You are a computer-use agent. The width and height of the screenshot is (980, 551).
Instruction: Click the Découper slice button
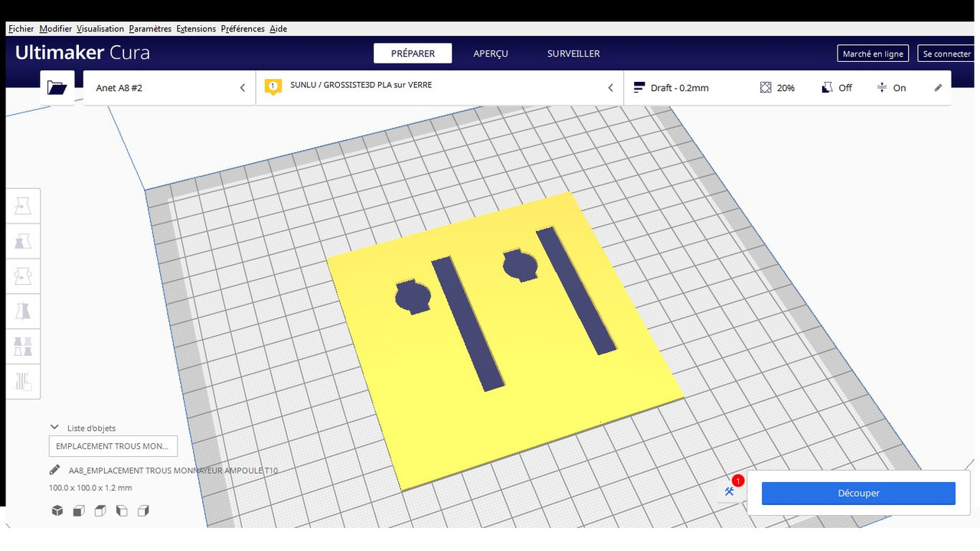coord(858,494)
